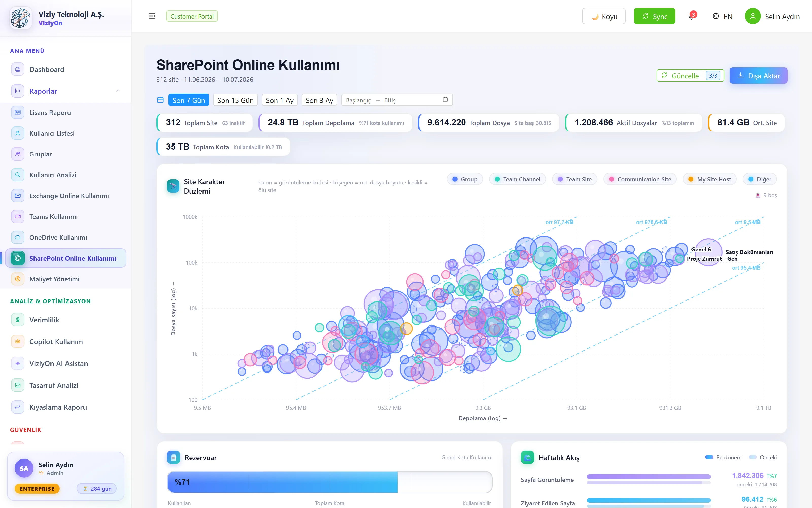Screen dimensions: 812x508
Task: Click the Ziyaret Edilen Sayfa progress bar
Action: click(x=649, y=500)
